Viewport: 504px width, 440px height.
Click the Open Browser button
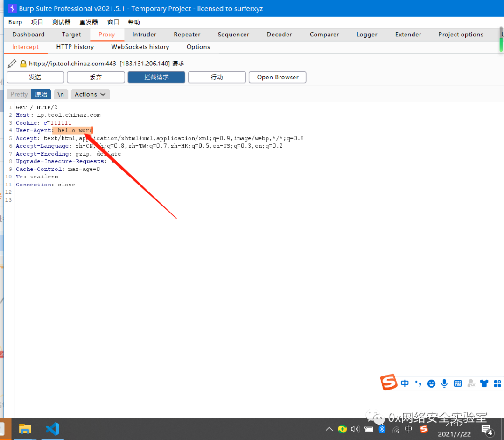(x=277, y=77)
